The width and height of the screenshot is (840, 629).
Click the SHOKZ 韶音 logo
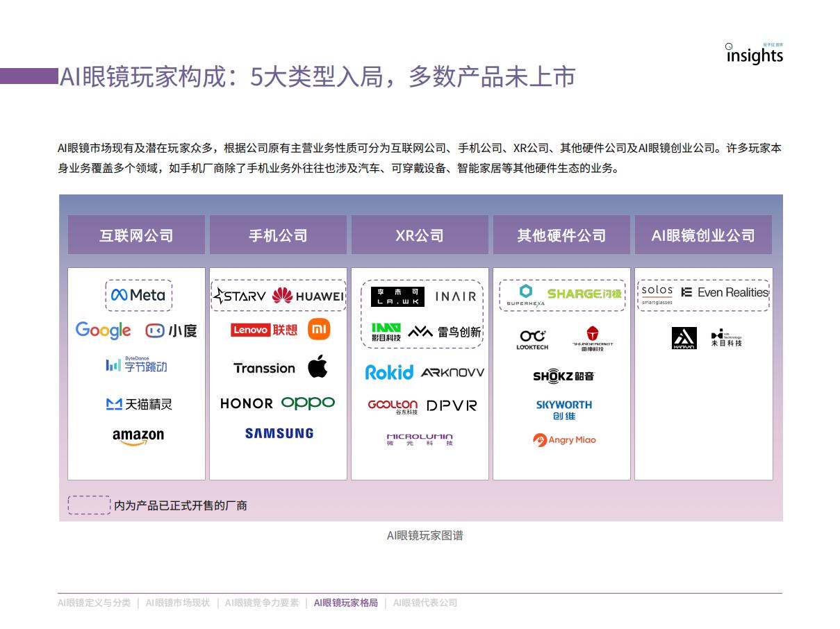pos(563,376)
